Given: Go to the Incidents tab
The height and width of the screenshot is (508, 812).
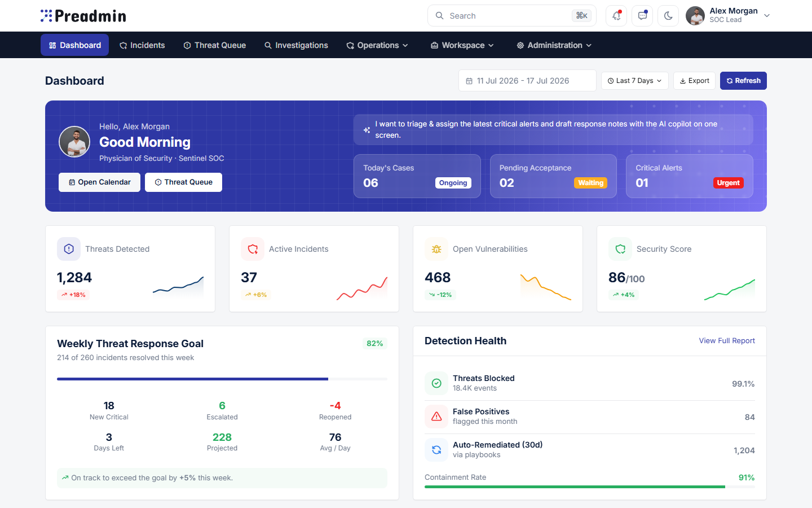Looking at the screenshot, I should click(x=142, y=45).
